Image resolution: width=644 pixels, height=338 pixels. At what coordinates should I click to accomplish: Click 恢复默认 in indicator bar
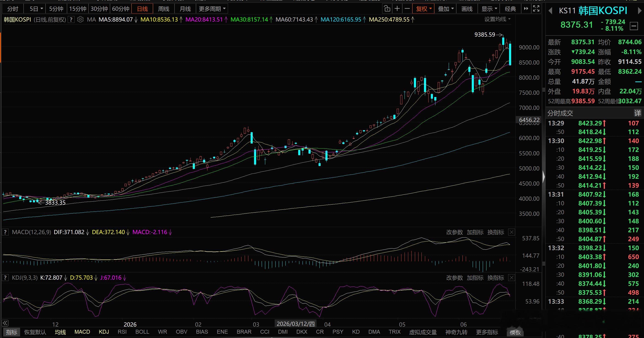click(x=35, y=332)
